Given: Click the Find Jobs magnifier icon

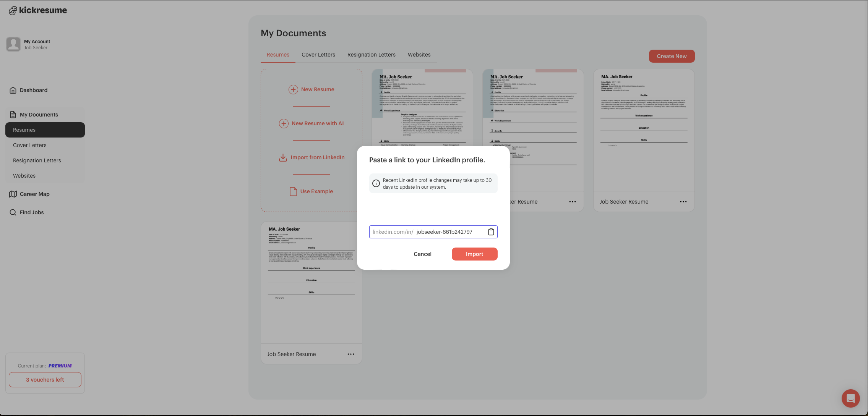Looking at the screenshot, I should pyautogui.click(x=13, y=212).
